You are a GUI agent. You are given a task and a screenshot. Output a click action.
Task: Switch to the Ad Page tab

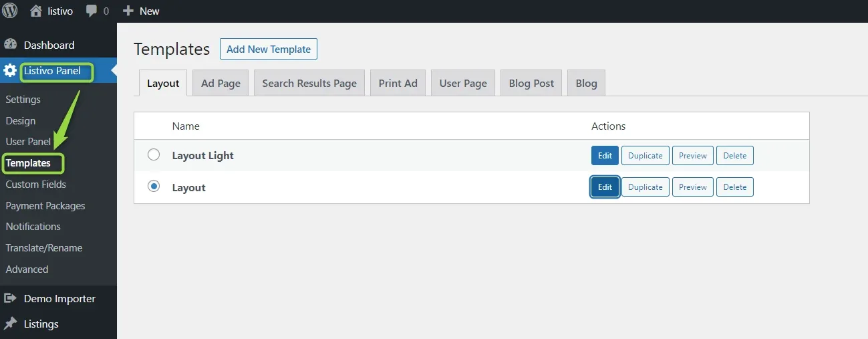[221, 83]
